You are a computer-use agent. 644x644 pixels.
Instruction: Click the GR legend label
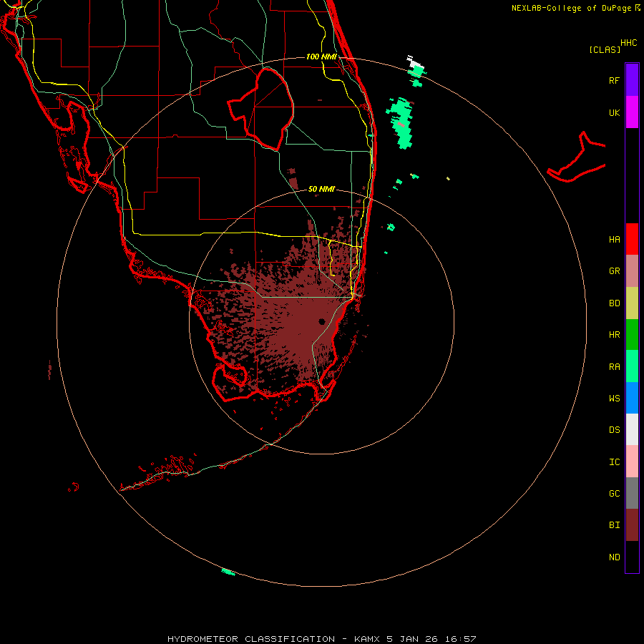[x=614, y=271]
